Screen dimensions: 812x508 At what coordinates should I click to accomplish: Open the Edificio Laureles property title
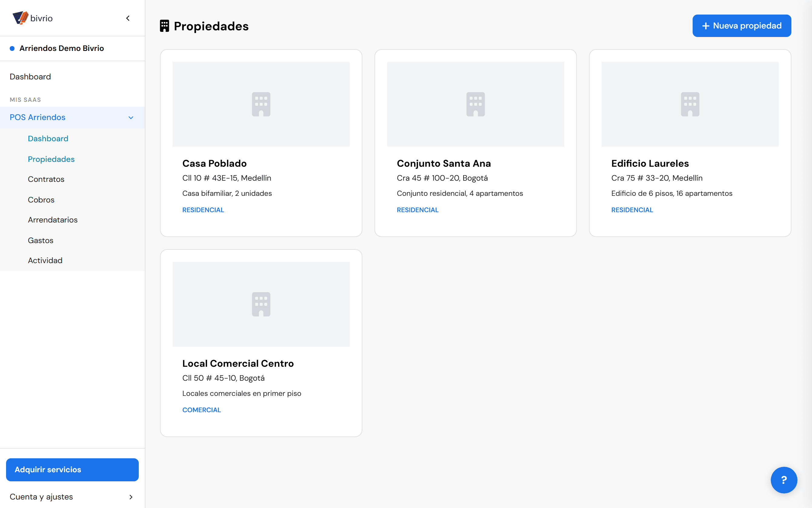click(650, 163)
